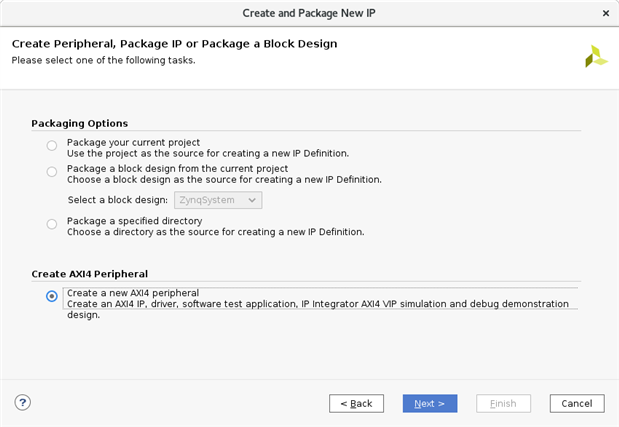Click the 'Package a specified directory' label text
Image resolution: width=619 pixels, height=427 pixels.
[135, 221]
